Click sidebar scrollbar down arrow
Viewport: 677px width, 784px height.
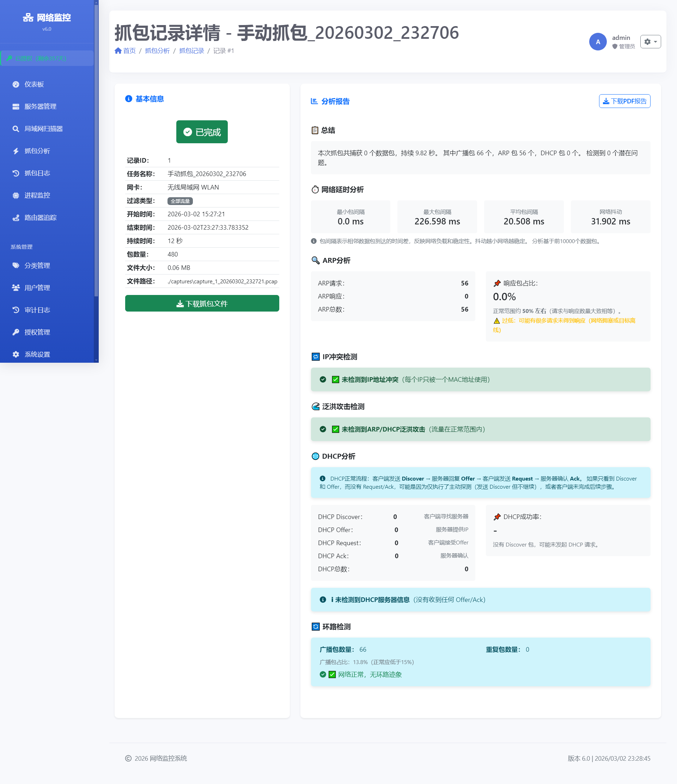click(96, 360)
